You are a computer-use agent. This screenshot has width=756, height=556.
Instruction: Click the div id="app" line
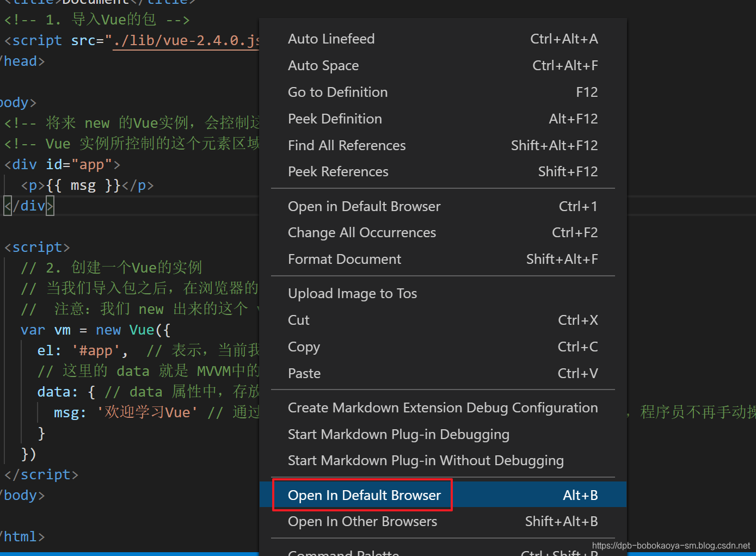pyautogui.click(x=62, y=165)
